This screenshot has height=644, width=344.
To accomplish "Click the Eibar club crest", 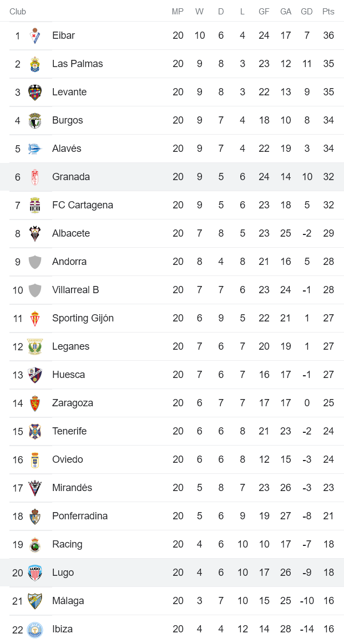I will (x=34, y=35).
